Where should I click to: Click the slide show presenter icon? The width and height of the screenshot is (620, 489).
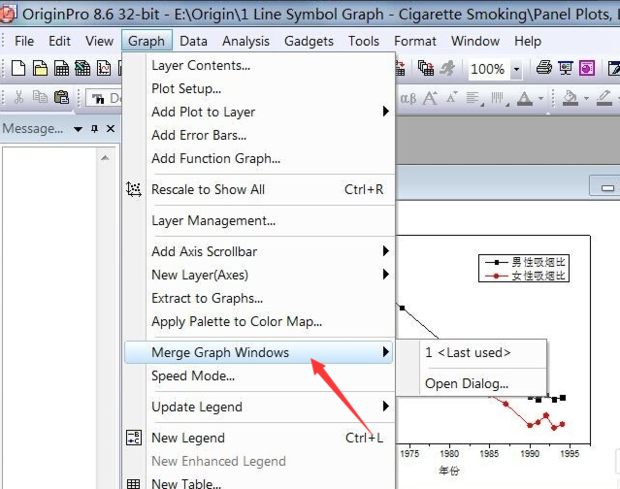(x=565, y=69)
